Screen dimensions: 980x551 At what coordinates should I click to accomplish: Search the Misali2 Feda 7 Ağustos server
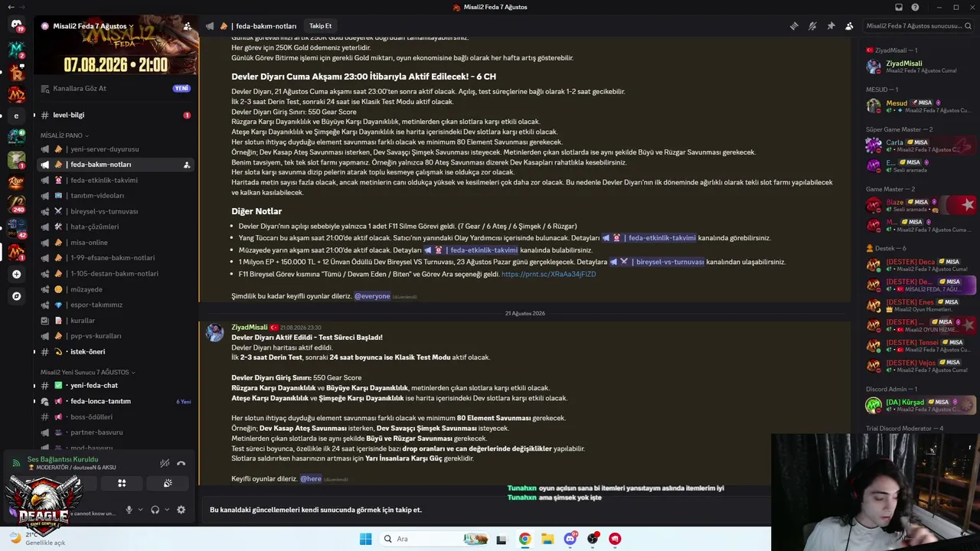click(918, 26)
